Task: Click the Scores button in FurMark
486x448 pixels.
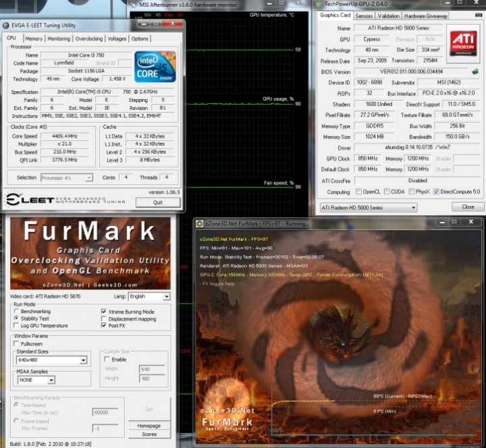Action: click(149, 434)
